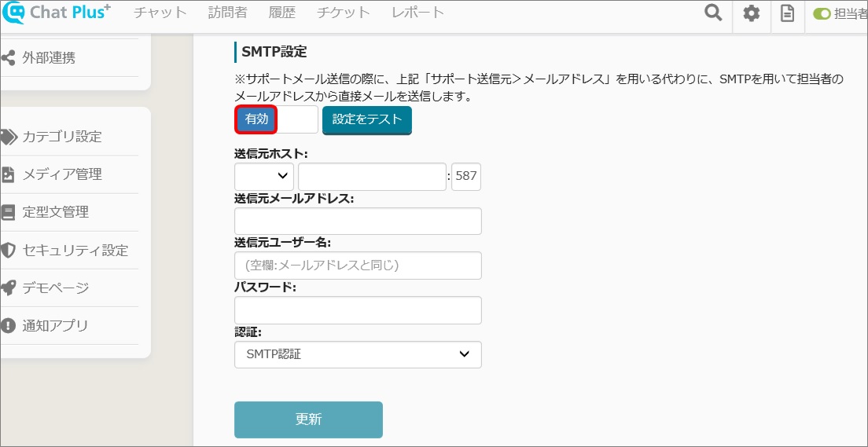
Task: Click the share icon beside 外部連携
Action: [8, 57]
